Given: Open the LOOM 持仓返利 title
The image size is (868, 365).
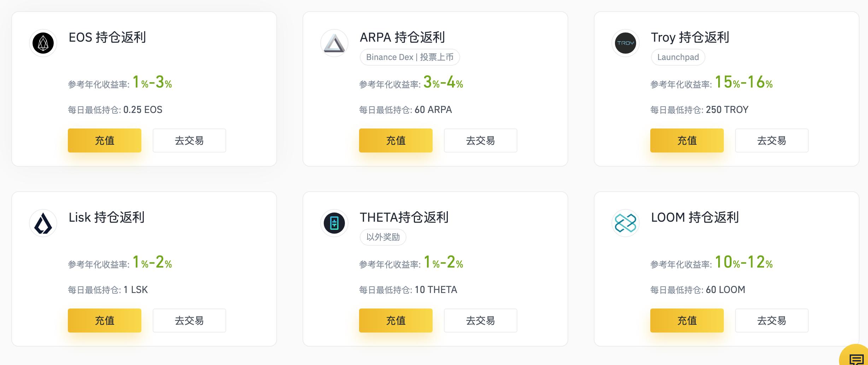Looking at the screenshot, I should click(x=695, y=217).
